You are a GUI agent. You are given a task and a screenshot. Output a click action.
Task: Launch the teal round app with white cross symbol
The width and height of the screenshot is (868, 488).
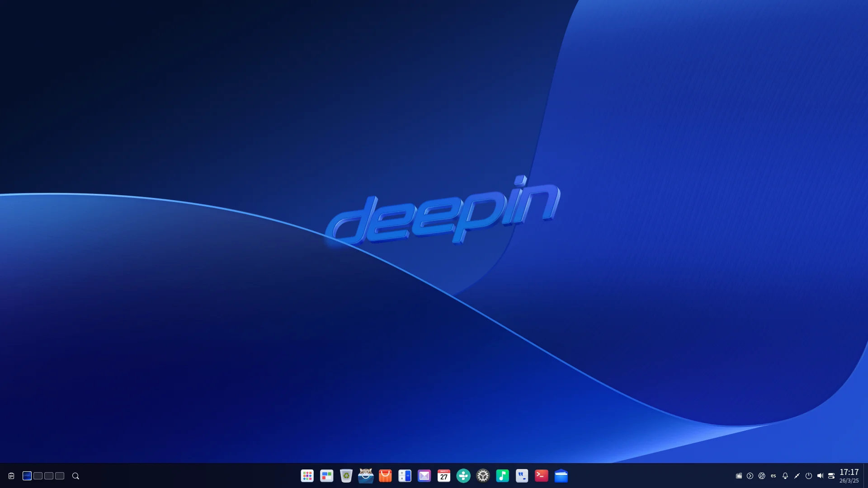(463, 476)
